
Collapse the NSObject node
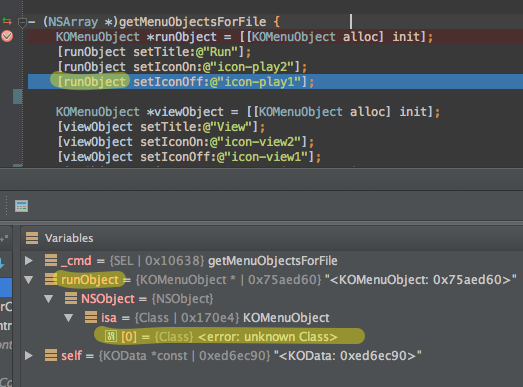tap(49, 299)
